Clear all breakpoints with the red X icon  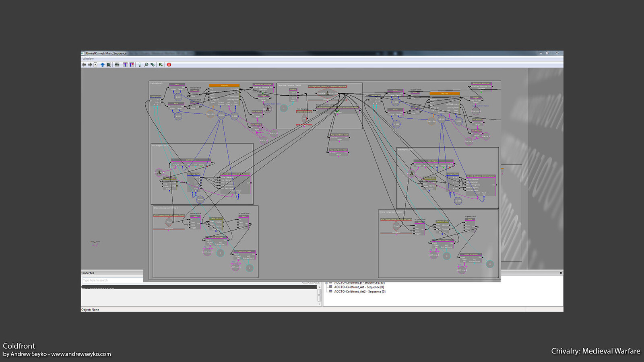169,64
